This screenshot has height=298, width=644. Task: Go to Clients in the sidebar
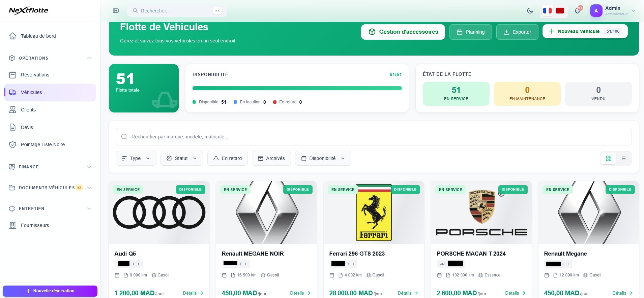coord(28,110)
